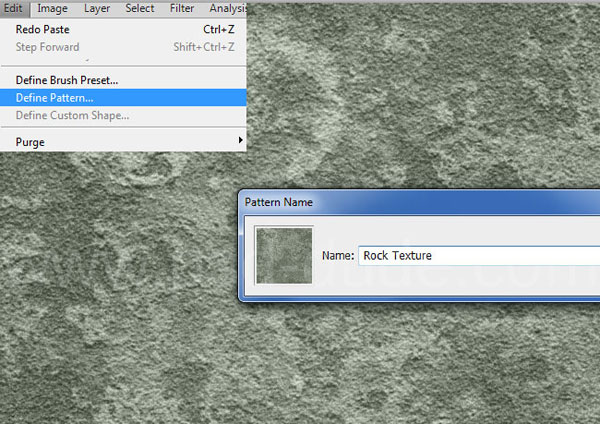Click the pattern preview thumbnail

284,255
